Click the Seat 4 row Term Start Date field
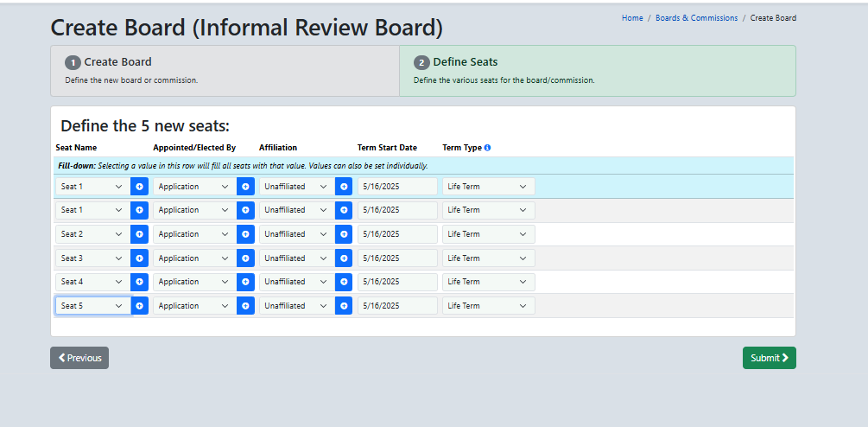868x427 pixels. coord(397,282)
